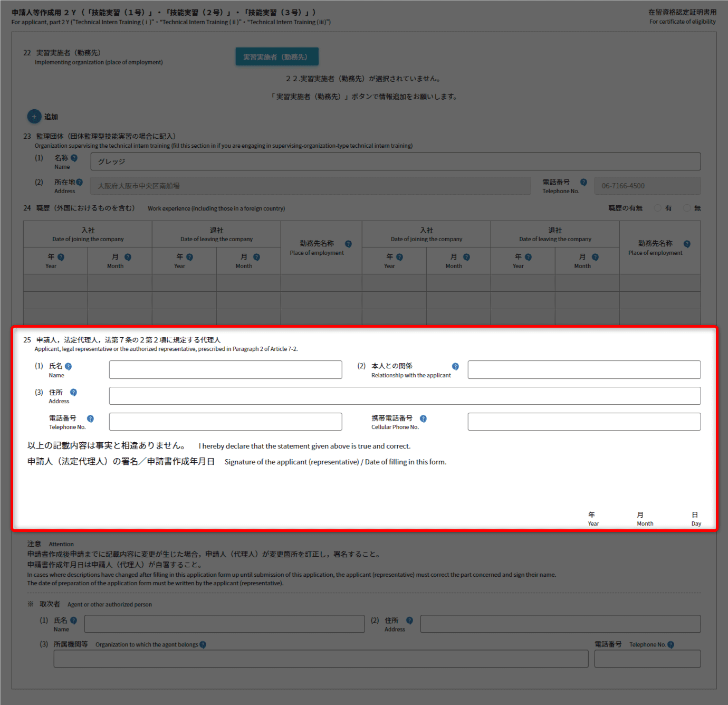Select 有 radio button for work history

(658, 208)
